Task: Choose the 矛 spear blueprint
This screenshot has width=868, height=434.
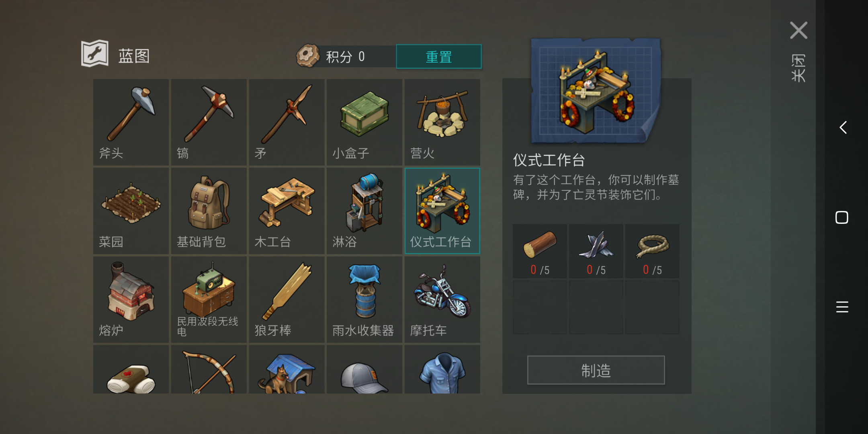Action: 287,122
